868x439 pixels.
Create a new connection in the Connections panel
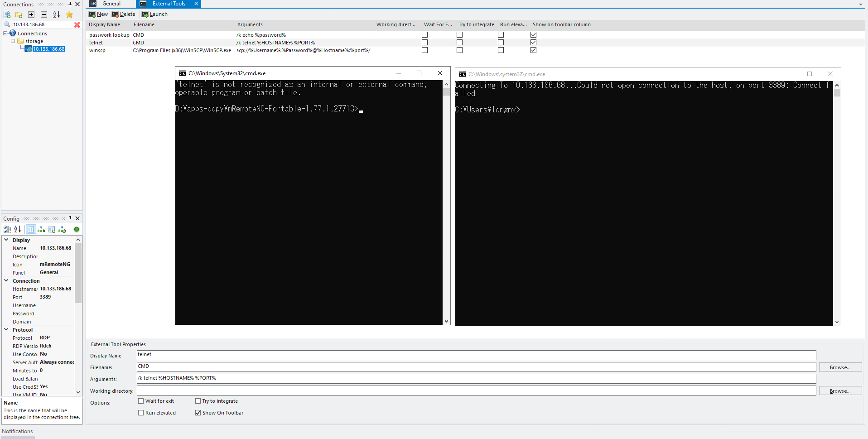pyautogui.click(x=7, y=14)
